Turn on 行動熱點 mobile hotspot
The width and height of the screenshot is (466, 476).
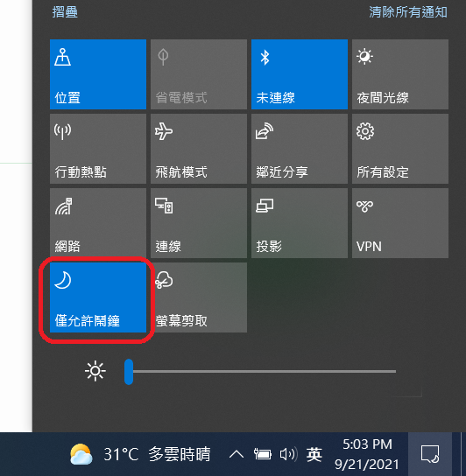pos(98,149)
